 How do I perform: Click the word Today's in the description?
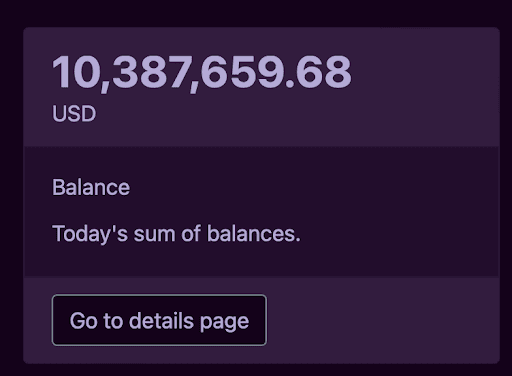pos(90,234)
